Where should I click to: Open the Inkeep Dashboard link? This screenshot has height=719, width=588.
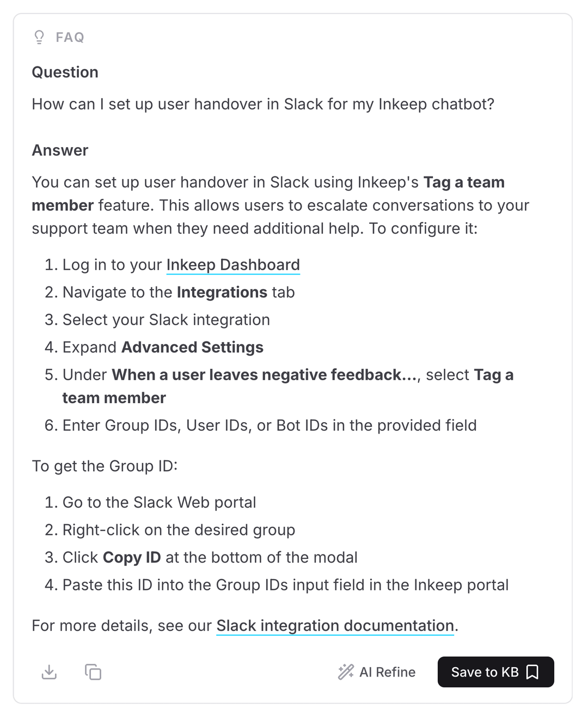click(233, 265)
